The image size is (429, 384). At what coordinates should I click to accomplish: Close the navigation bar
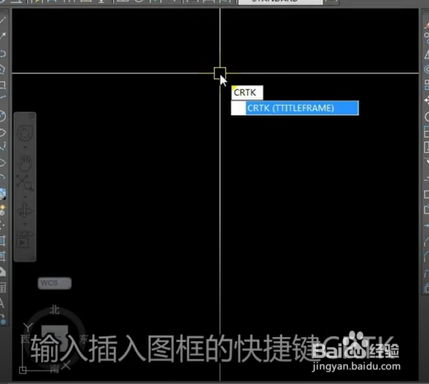pos(32,116)
